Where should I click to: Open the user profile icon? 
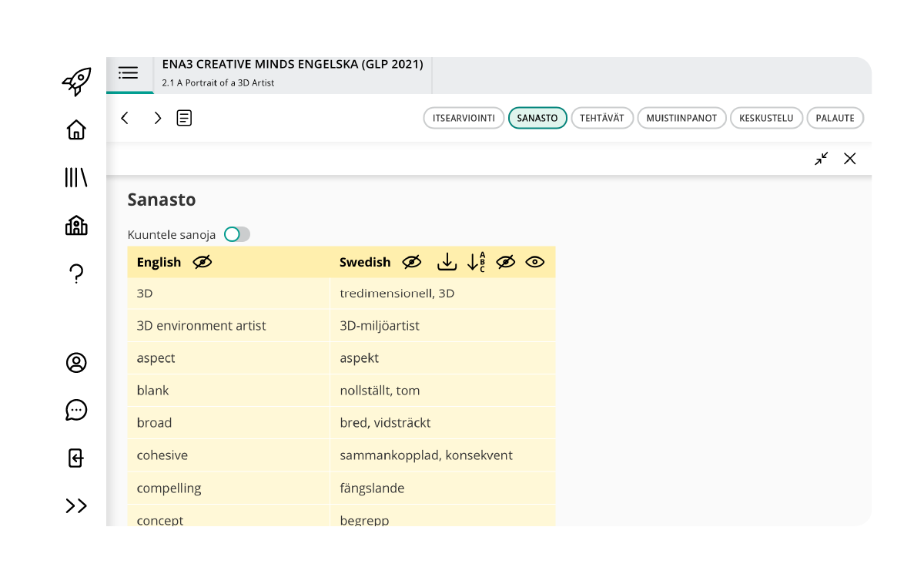pos(76,363)
